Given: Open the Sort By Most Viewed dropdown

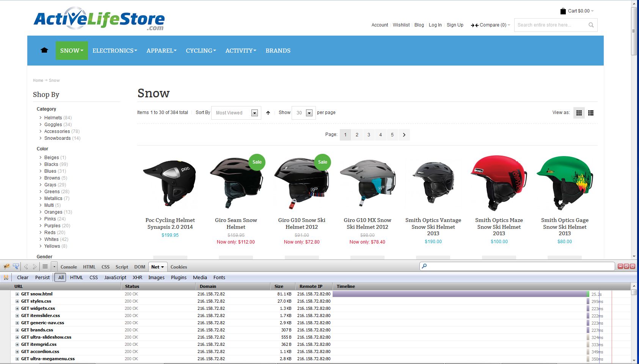Looking at the screenshot, I should click(236, 112).
